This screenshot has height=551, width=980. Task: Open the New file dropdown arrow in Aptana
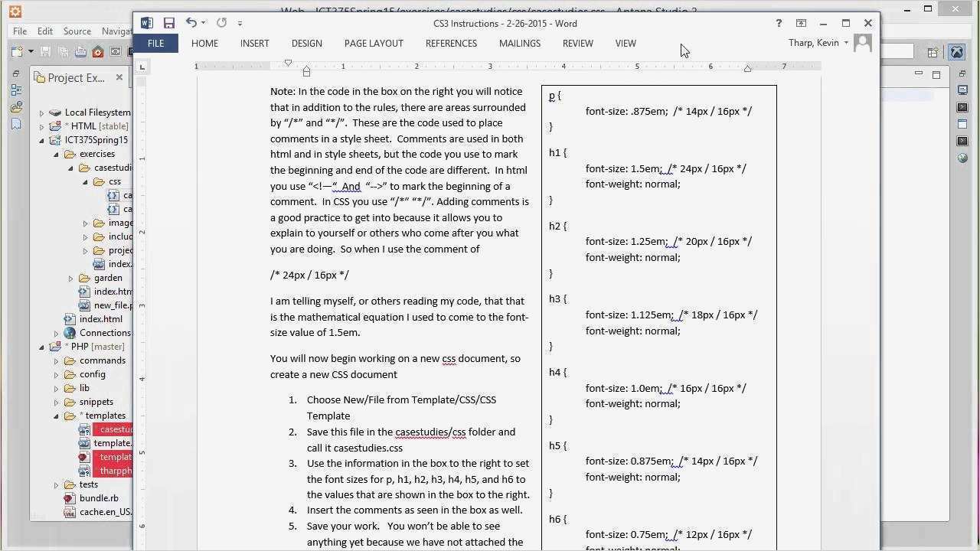pyautogui.click(x=31, y=52)
